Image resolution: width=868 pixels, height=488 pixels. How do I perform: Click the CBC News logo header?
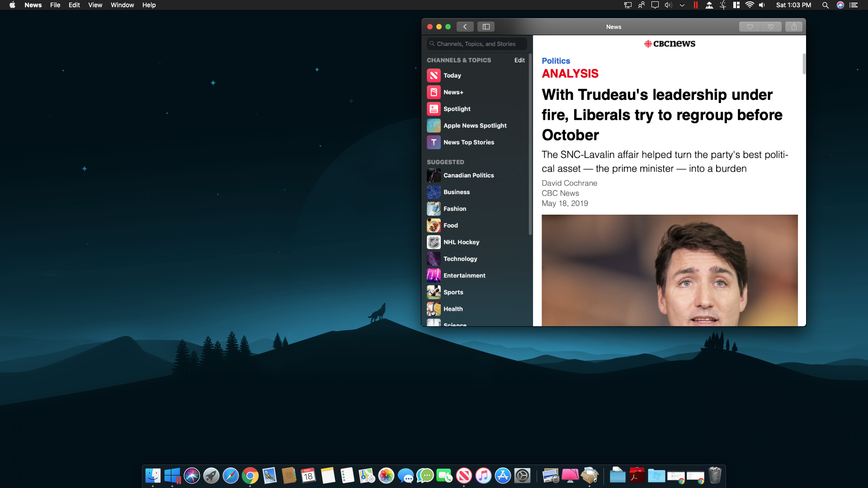click(x=670, y=43)
